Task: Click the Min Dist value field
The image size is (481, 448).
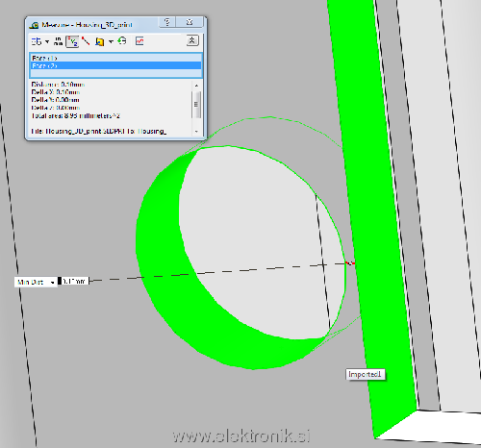Action: point(73,281)
